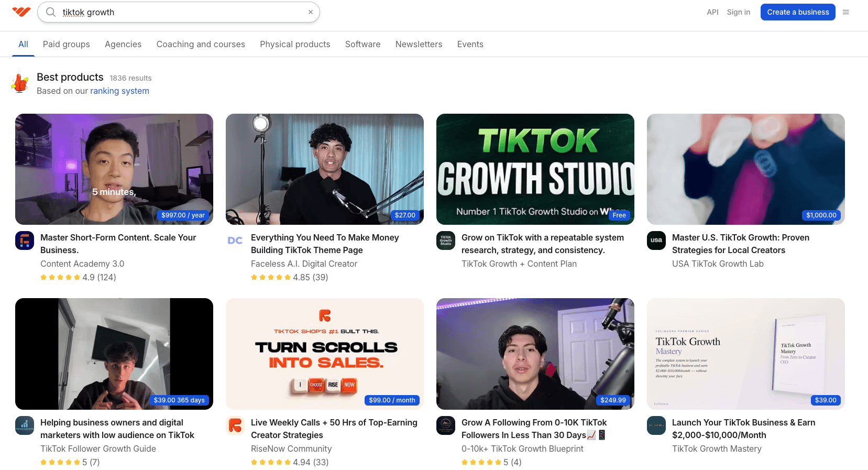Click the Faceless A.I. Digital Creator text

pyautogui.click(x=304, y=264)
